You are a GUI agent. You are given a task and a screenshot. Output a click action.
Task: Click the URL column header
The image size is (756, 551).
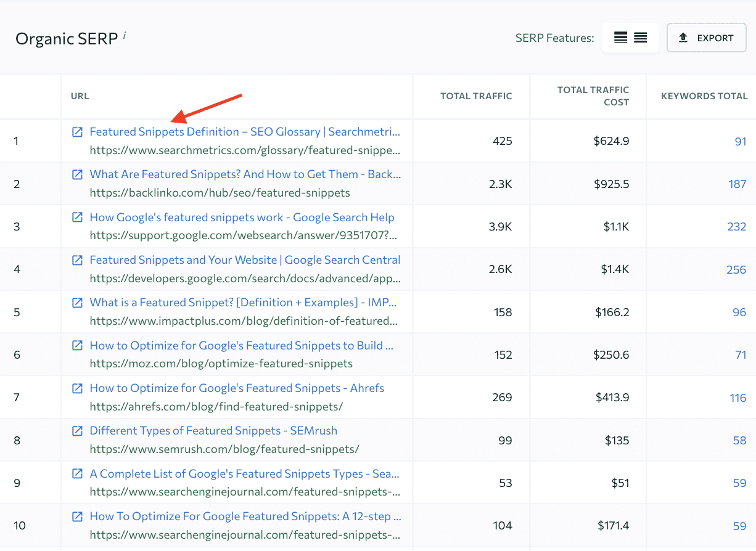coord(80,96)
